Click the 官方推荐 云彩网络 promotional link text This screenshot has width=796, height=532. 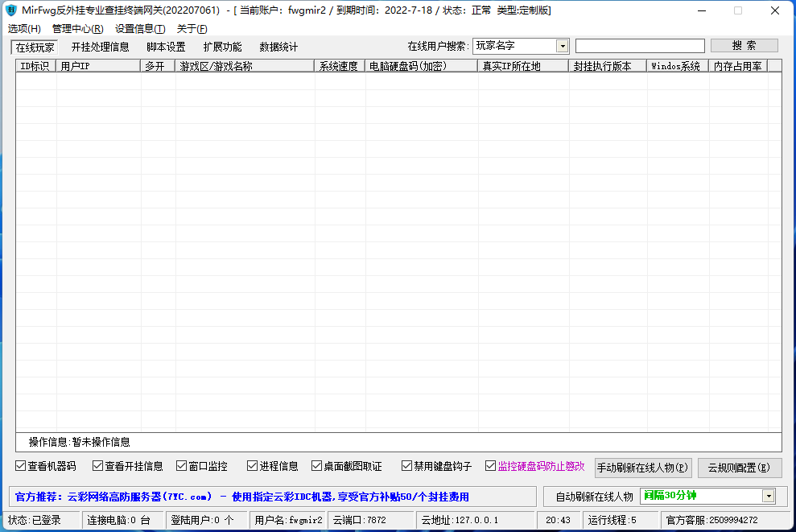point(242,497)
